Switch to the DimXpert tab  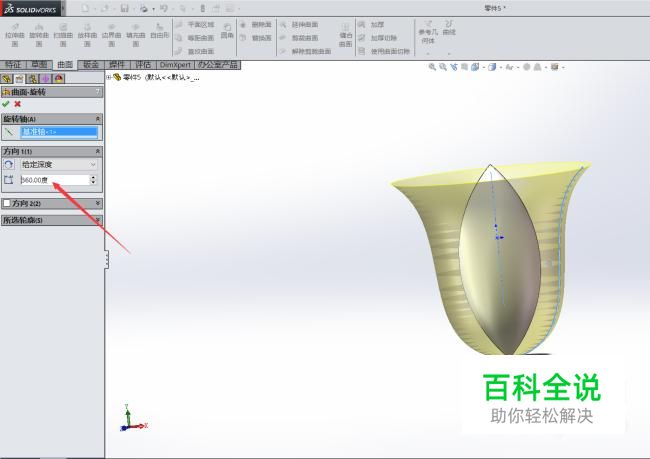pos(175,65)
